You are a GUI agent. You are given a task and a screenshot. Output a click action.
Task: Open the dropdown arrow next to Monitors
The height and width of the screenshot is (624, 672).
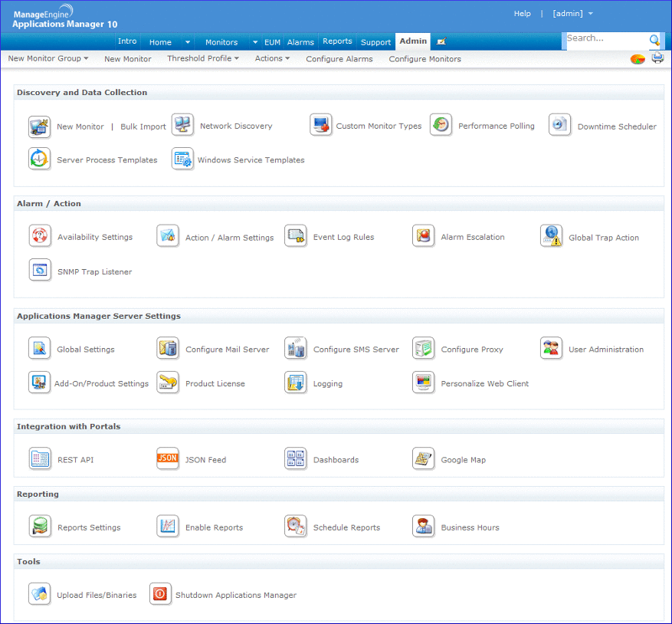[x=255, y=42]
